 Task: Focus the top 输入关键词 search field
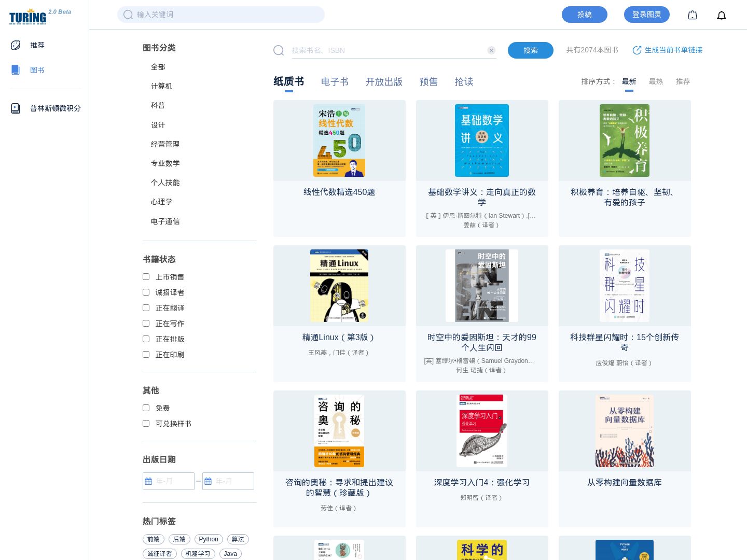coord(221,15)
